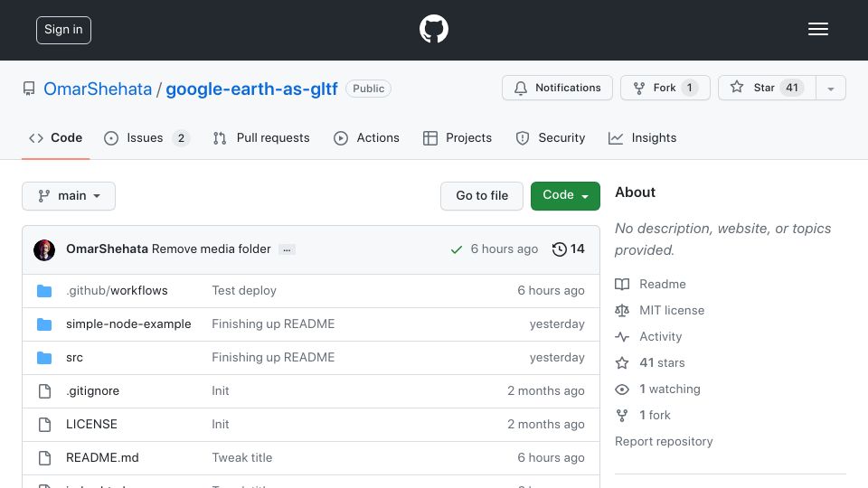Click Report repository link

(x=664, y=442)
